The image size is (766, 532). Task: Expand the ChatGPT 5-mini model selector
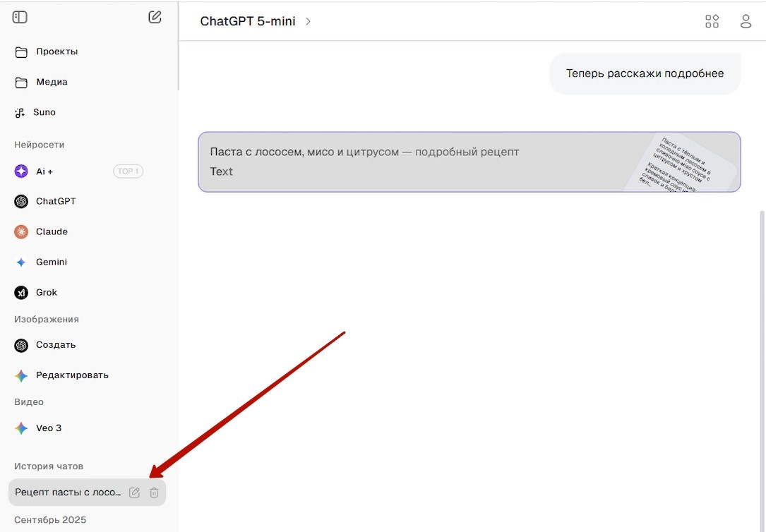click(x=256, y=21)
